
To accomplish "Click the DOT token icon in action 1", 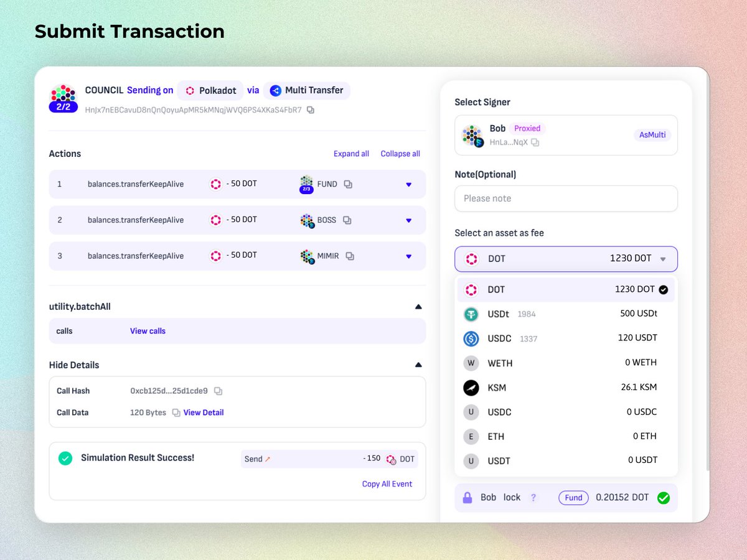I will click(x=215, y=184).
